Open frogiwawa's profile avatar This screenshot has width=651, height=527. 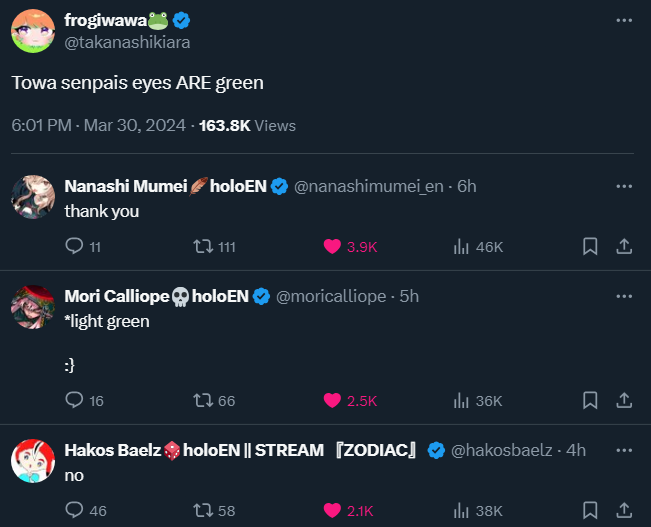point(33,31)
